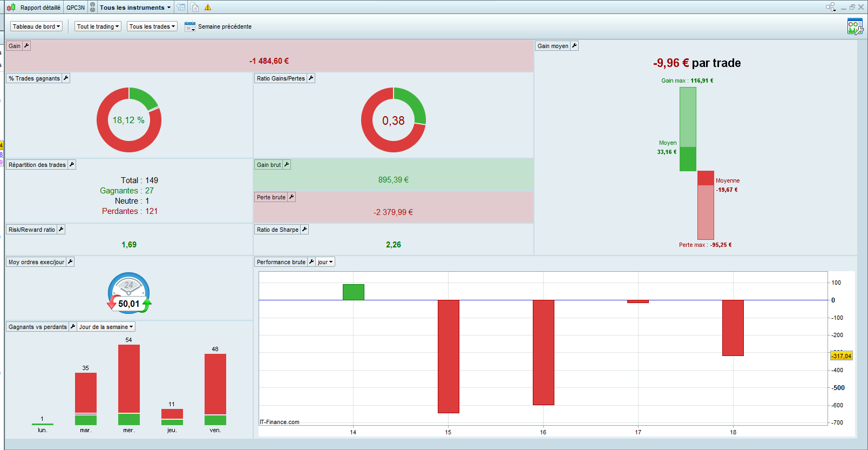Expand the Tableau de bord dropdown

(x=36, y=26)
